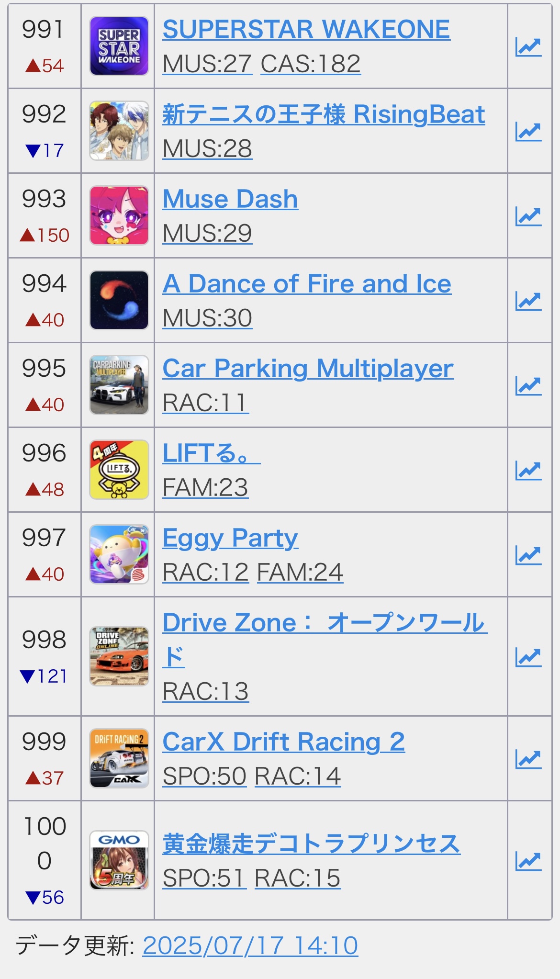
Task: Tap the Muse Dash app icon
Action: 119,215
